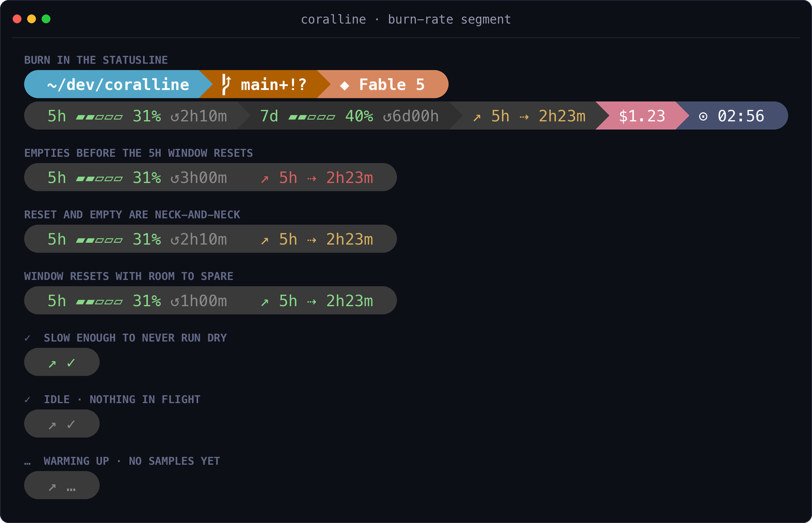Click the clock icon next to 02:56

pyautogui.click(x=703, y=116)
